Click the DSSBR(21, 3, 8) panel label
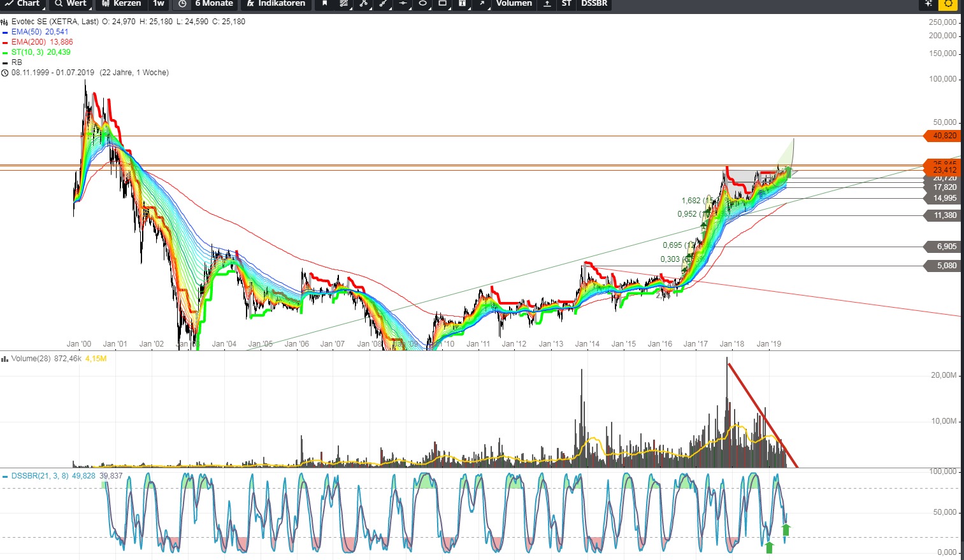This screenshot has height=560, width=964. [41, 476]
